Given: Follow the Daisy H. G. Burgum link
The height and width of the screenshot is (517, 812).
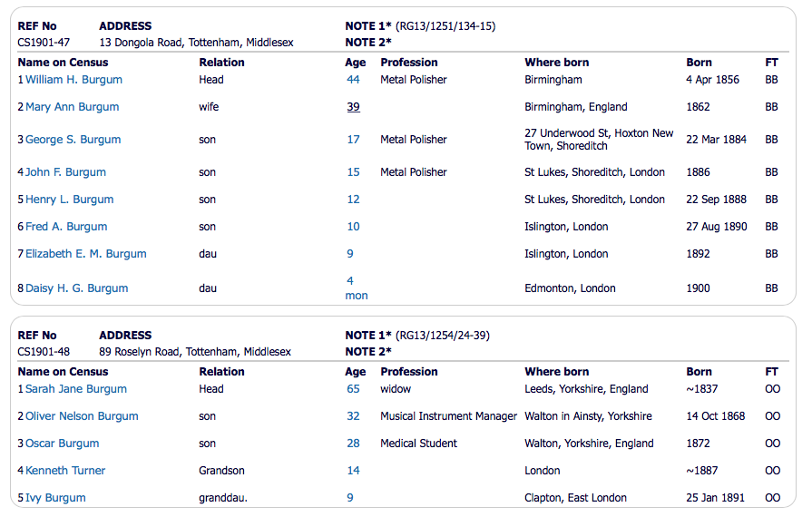Looking at the screenshot, I should [x=76, y=288].
